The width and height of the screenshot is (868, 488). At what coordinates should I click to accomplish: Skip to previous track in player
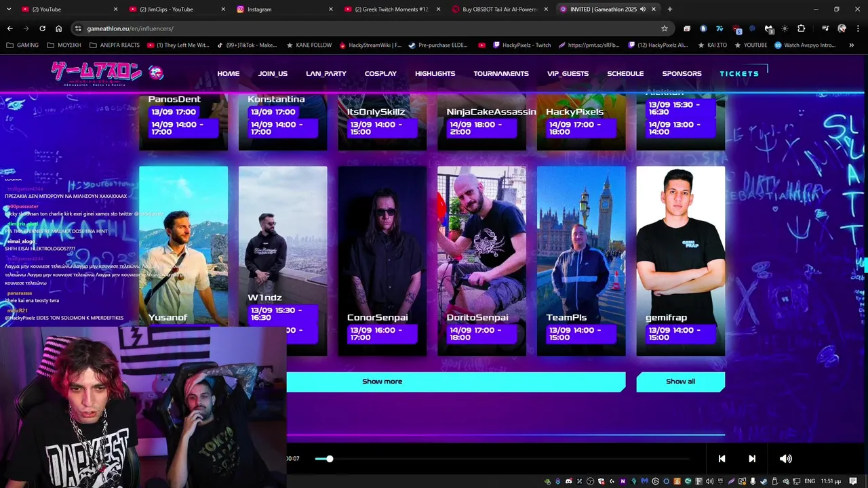pyautogui.click(x=722, y=459)
